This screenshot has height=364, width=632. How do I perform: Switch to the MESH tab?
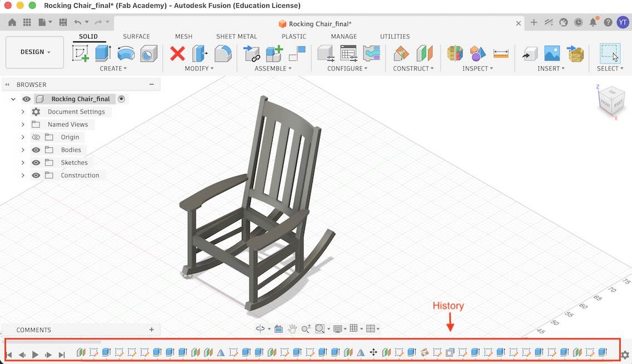pyautogui.click(x=184, y=36)
